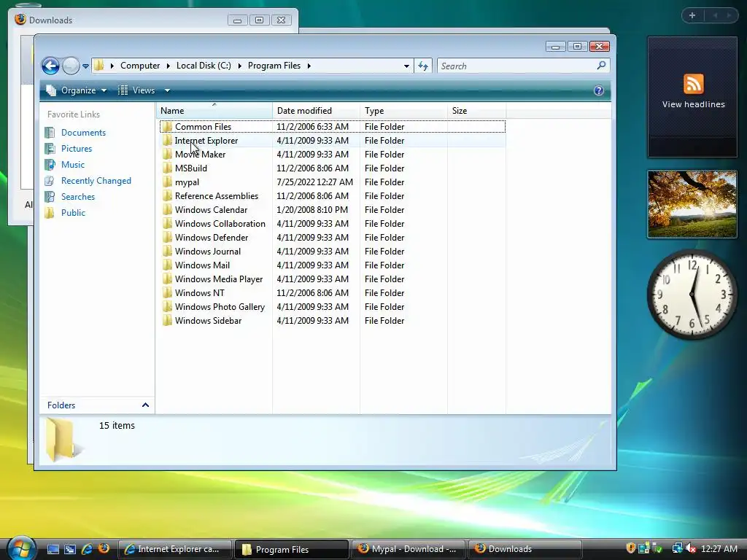Launch Internet Explorer from quick launch
Screen dimensions: 747x560
coord(87,549)
